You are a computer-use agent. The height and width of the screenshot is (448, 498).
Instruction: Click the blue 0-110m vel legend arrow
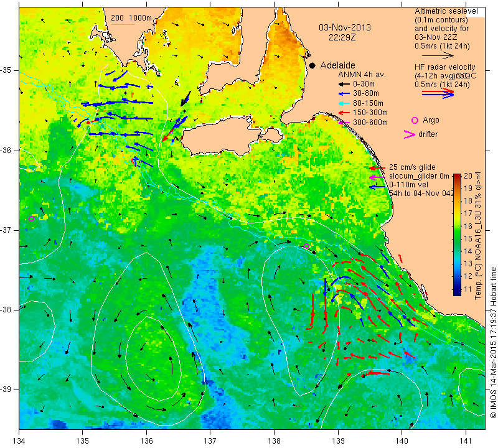click(377, 187)
